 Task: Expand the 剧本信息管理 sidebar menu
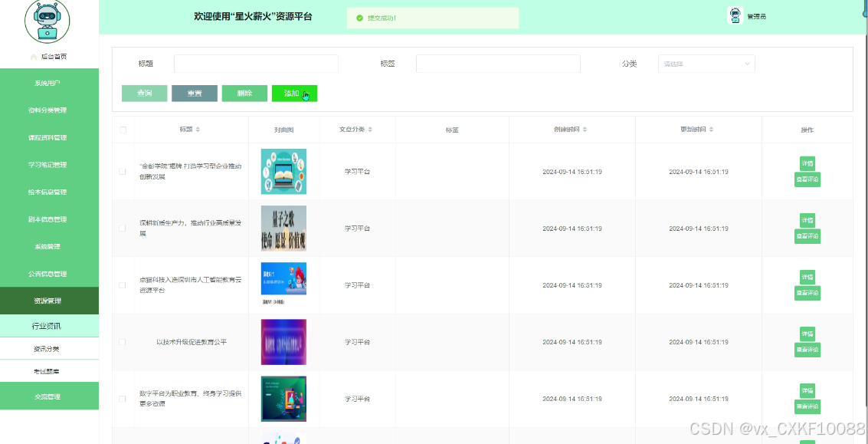tap(49, 219)
